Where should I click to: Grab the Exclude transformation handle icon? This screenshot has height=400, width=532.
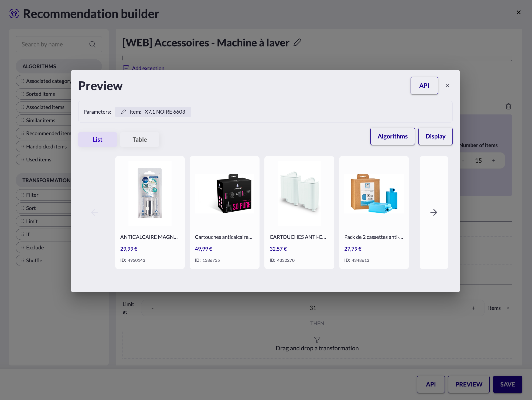point(23,248)
